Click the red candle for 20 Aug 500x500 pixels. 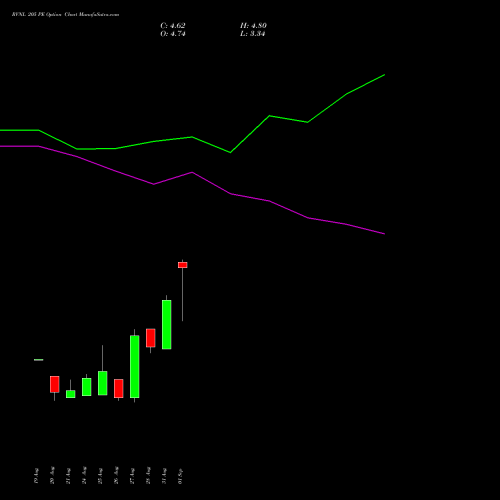click(x=55, y=384)
